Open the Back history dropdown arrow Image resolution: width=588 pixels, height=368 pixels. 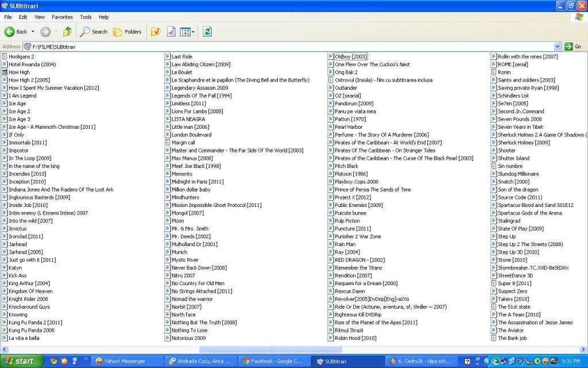point(33,32)
